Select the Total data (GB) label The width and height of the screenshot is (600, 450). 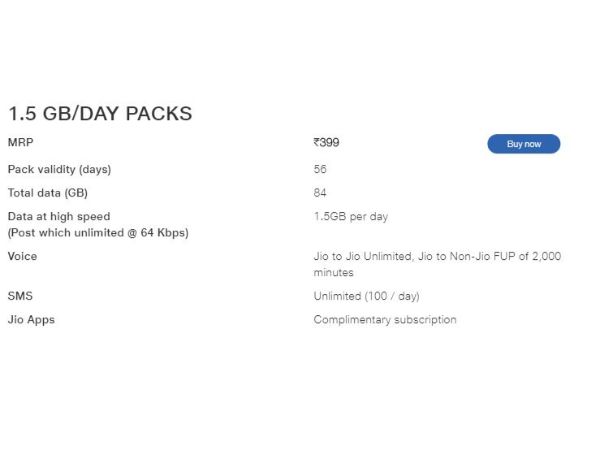click(48, 193)
